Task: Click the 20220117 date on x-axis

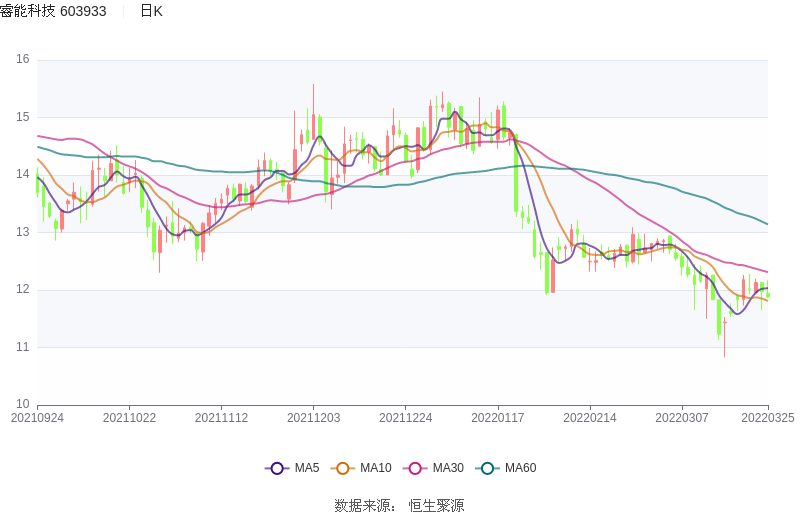Action: pos(497,418)
